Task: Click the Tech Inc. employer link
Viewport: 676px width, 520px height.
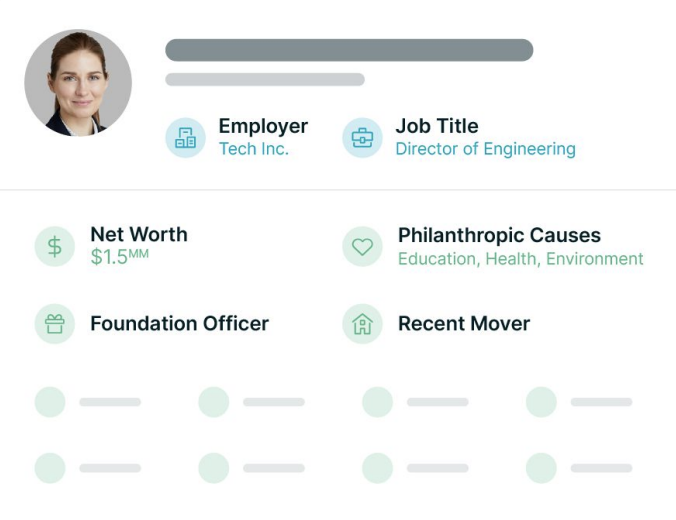Action: click(253, 149)
